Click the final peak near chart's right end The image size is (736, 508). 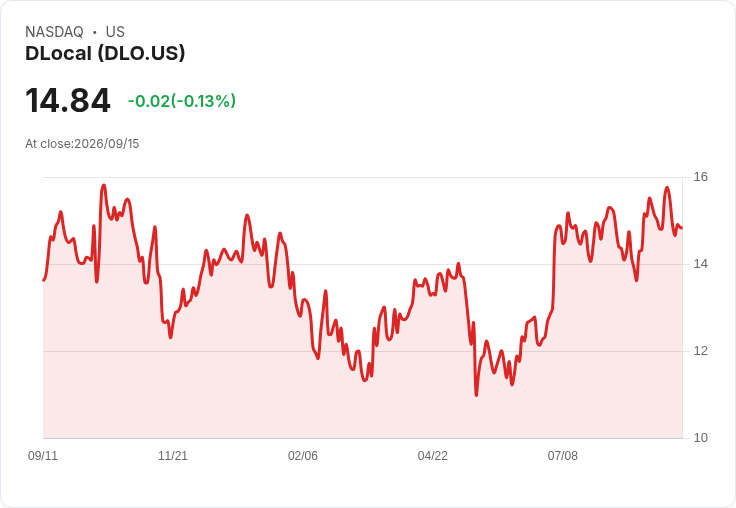point(667,188)
